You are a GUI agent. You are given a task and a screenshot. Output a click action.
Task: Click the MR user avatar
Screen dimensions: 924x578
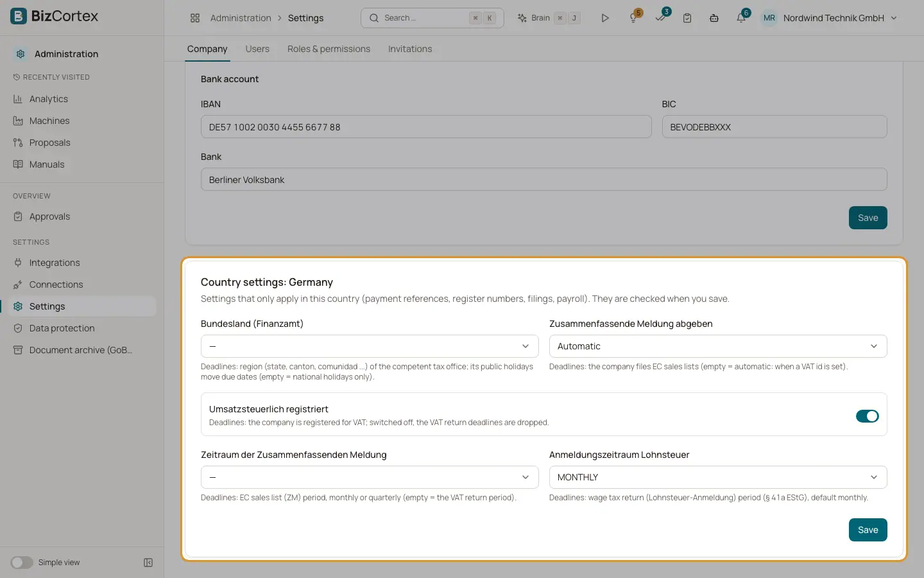click(769, 18)
